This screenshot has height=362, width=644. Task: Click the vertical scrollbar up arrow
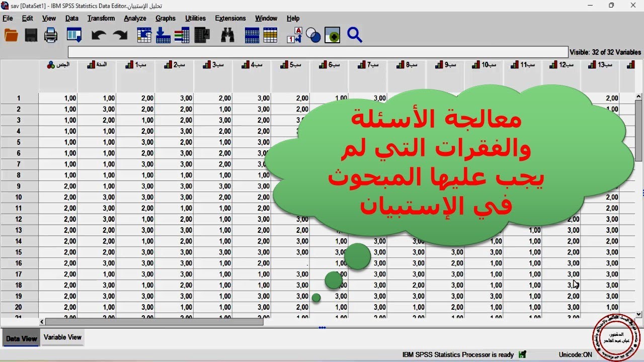click(639, 97)
